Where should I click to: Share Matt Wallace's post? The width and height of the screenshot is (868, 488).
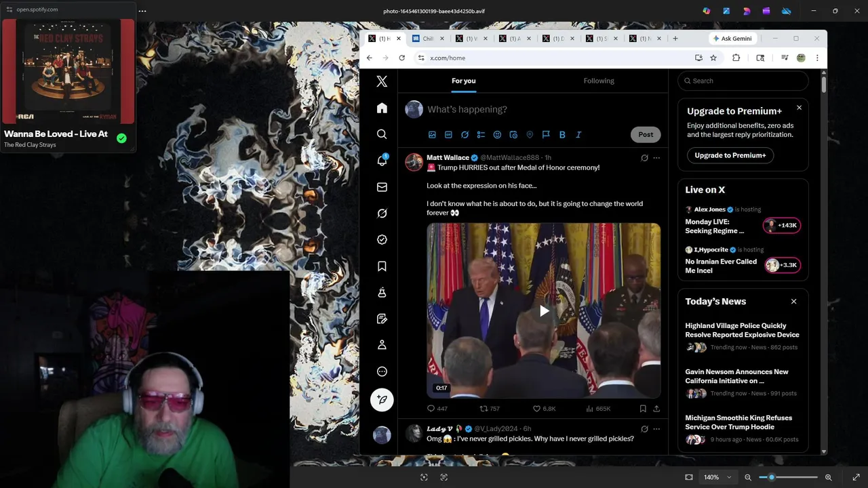(656, 409)
